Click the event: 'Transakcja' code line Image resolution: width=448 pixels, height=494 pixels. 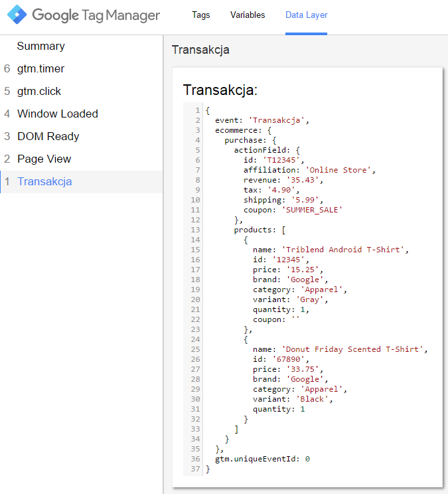pos(262,120)
